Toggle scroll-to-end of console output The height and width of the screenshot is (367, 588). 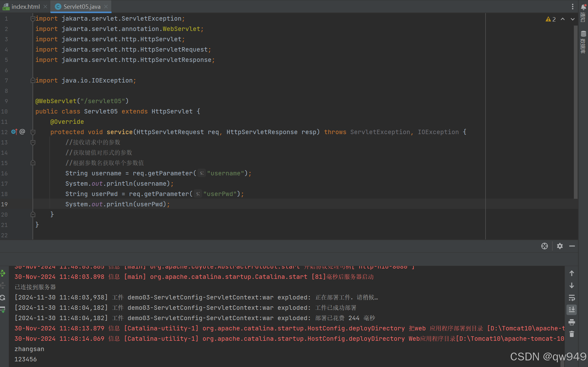[572, 310]
